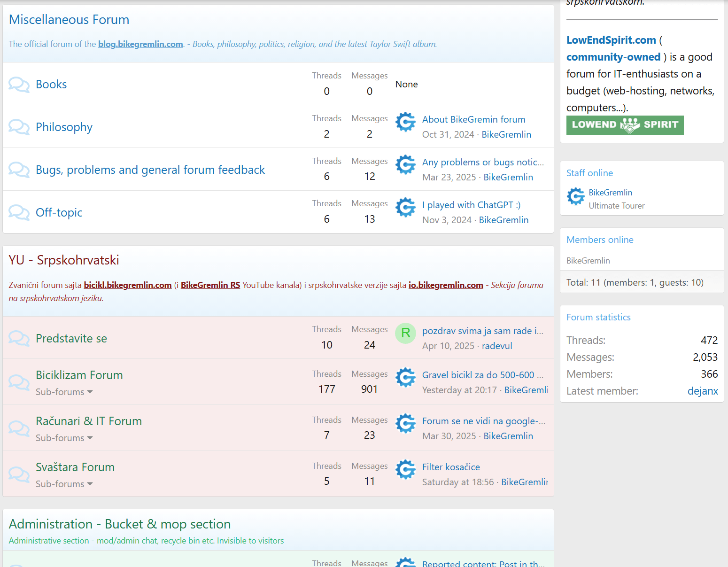Follow the BikeGremlin RS YouTube link
Viewport: 728px width, 567px height.
[210, 285]
